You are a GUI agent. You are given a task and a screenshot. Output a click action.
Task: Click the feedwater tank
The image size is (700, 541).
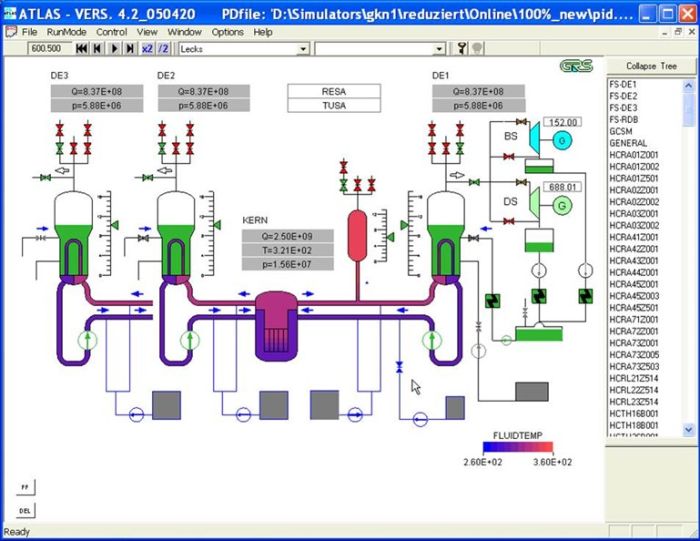click(x=539, y=332)
